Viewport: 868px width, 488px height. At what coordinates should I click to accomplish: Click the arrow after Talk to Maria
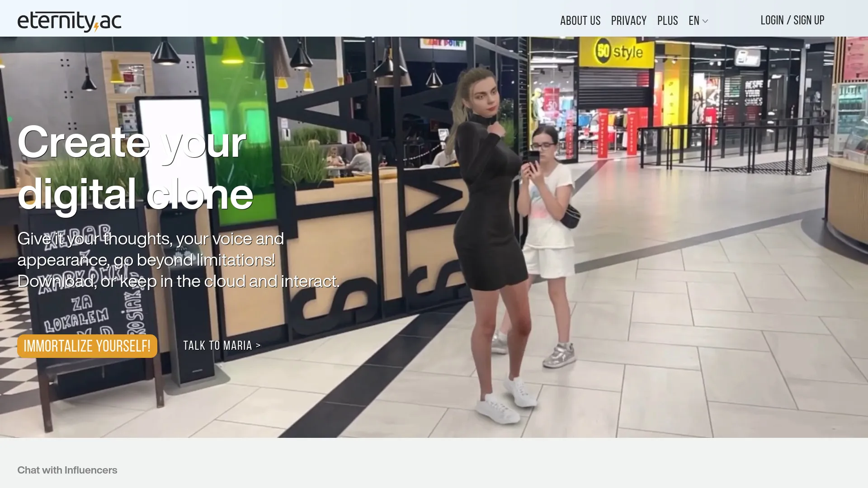click(x=258, y=346)
